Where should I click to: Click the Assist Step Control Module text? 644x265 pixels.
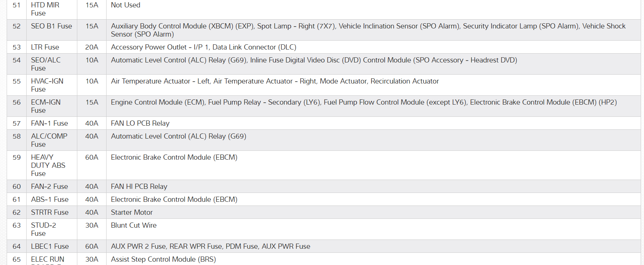point(163,259)
